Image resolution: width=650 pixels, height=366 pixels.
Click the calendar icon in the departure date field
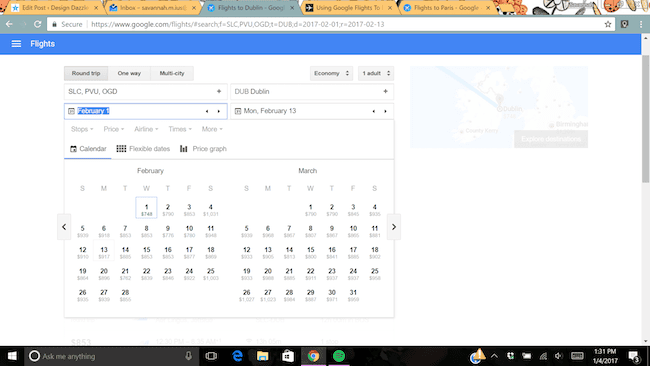71,111
